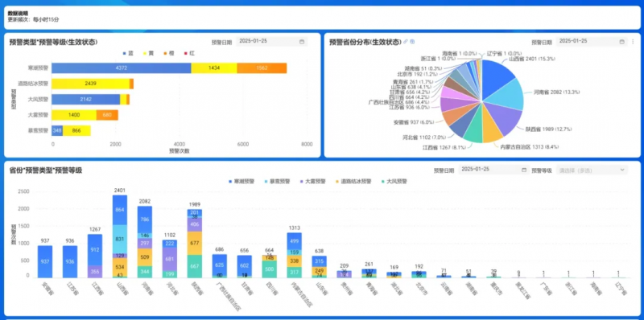
Task: Toggle the 蓝 legend item in bar chart
Action: [129, 53]
